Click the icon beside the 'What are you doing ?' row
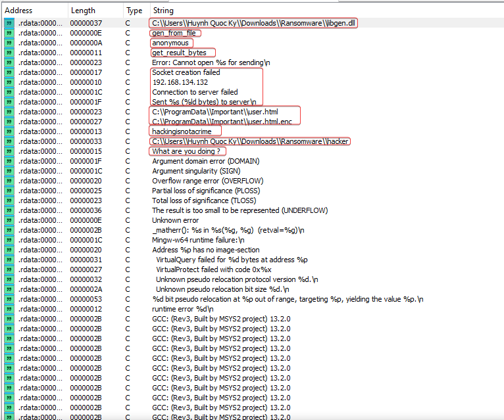Viewport: 504px width, 420px height. (9, 151)
